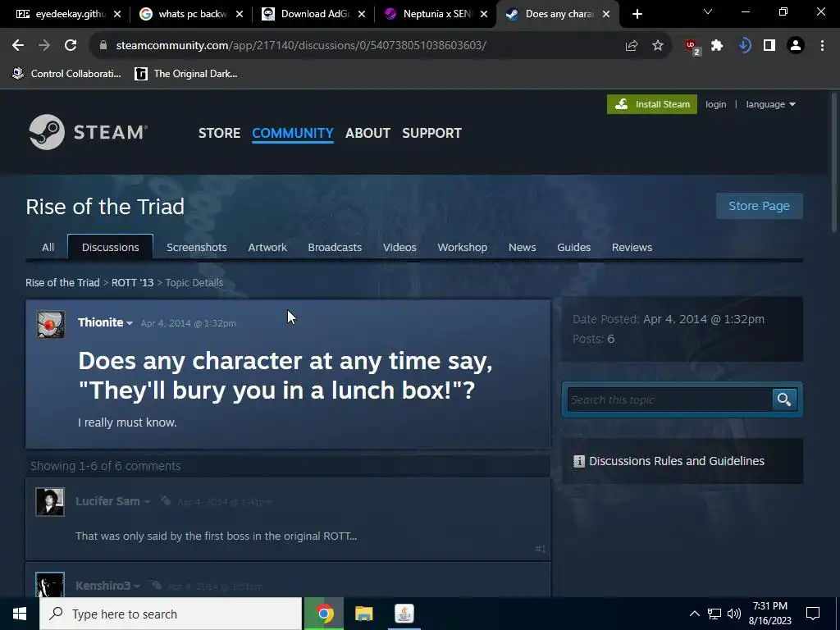This screenshot has height=630, width=840.
Task: Open the Store Page button
Action: pos(759,206)
